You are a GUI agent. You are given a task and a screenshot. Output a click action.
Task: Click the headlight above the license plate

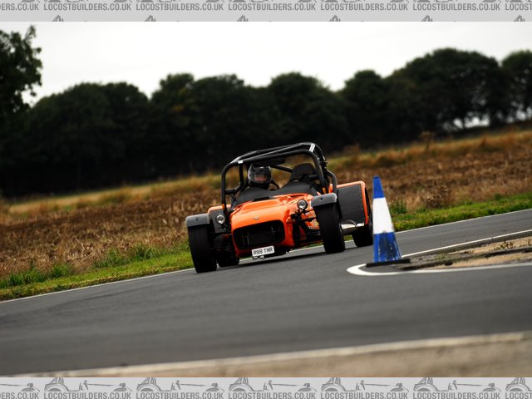click(302, 204)
